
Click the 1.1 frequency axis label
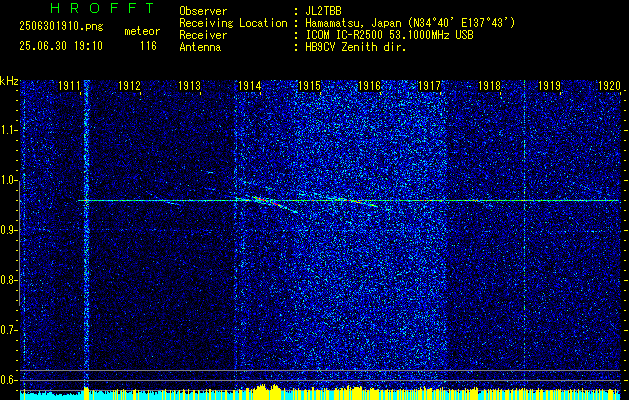pyautogui.click(x=8, y=130)
